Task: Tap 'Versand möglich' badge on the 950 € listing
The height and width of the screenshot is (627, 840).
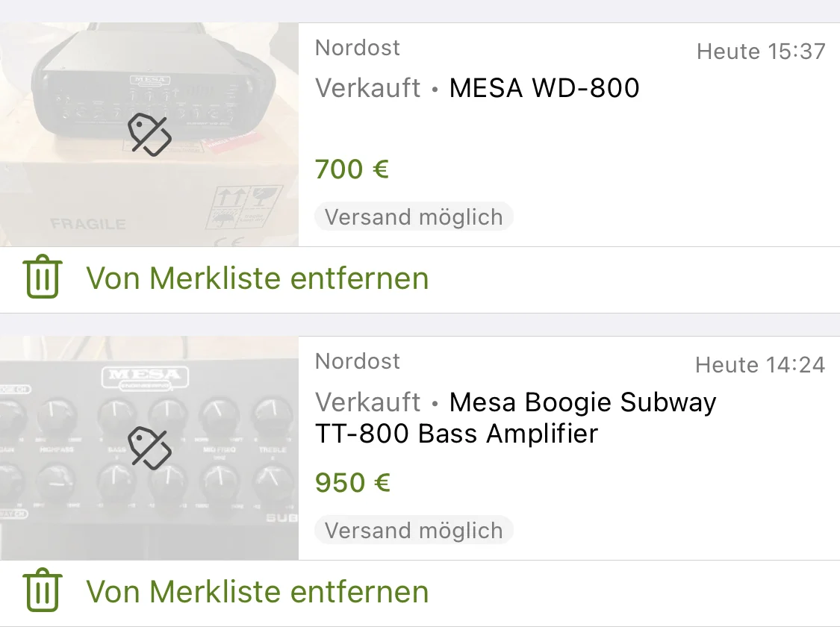Action: click(414, 531)
